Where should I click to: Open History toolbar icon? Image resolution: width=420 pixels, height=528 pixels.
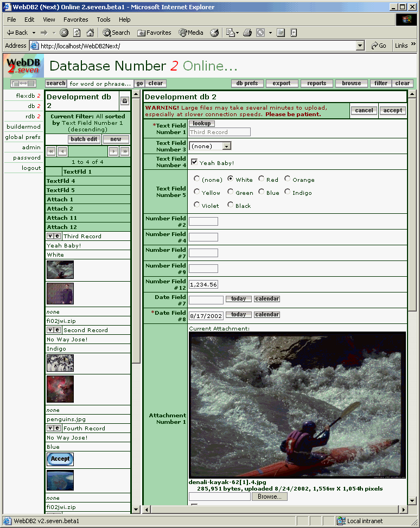click(214, 33)
